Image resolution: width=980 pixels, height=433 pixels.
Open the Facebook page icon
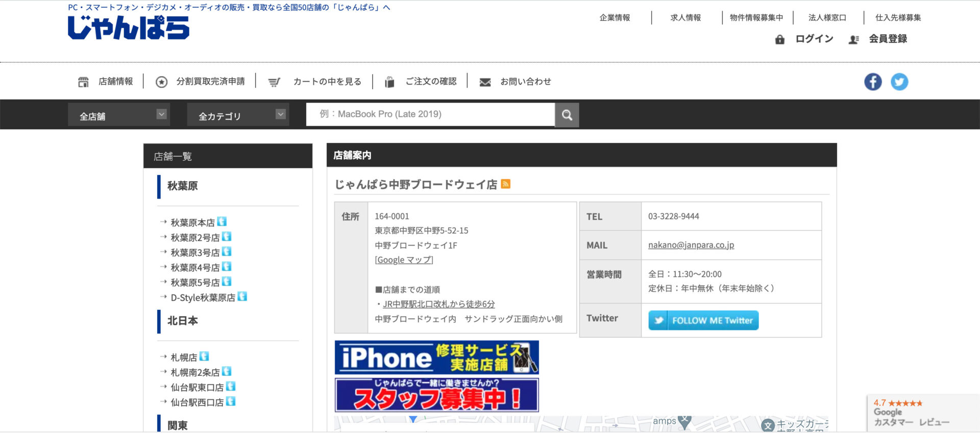873,82
